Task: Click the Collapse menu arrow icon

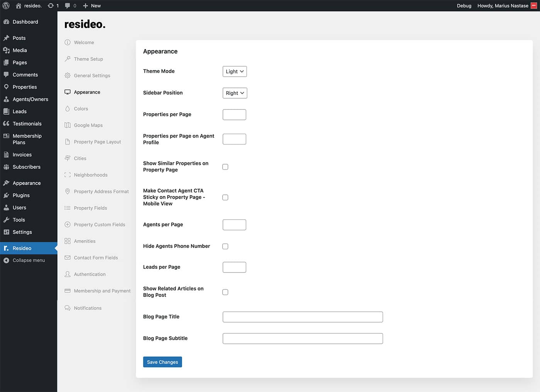Action: tap(6, 261)
